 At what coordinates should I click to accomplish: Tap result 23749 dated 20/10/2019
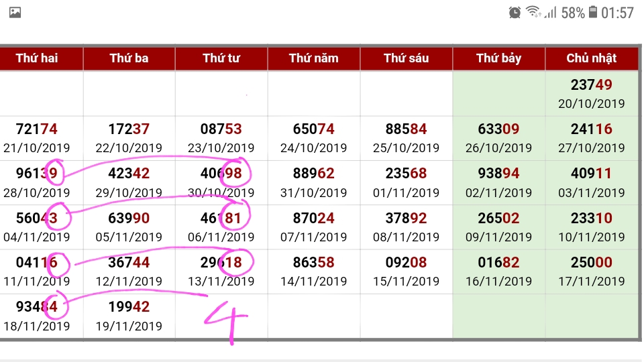point(592,93)
